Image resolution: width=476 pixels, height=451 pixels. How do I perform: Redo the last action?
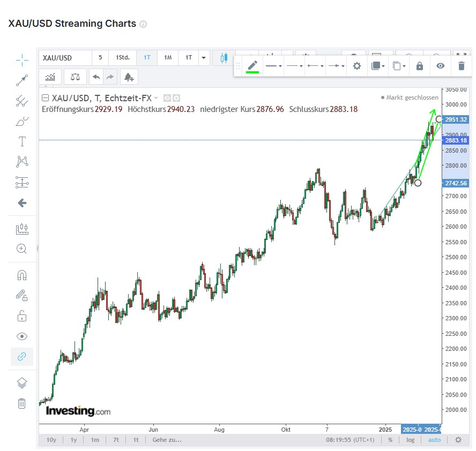click(110, 77)
